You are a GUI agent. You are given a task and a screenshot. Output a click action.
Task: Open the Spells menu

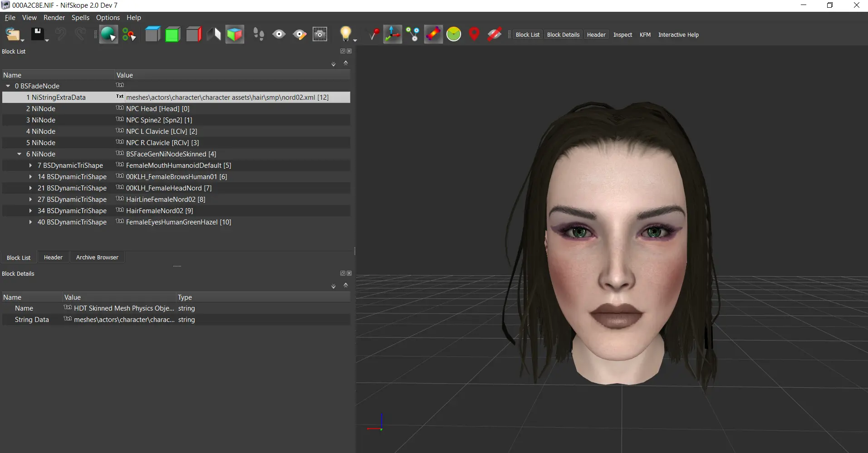[x=80, y=18]
